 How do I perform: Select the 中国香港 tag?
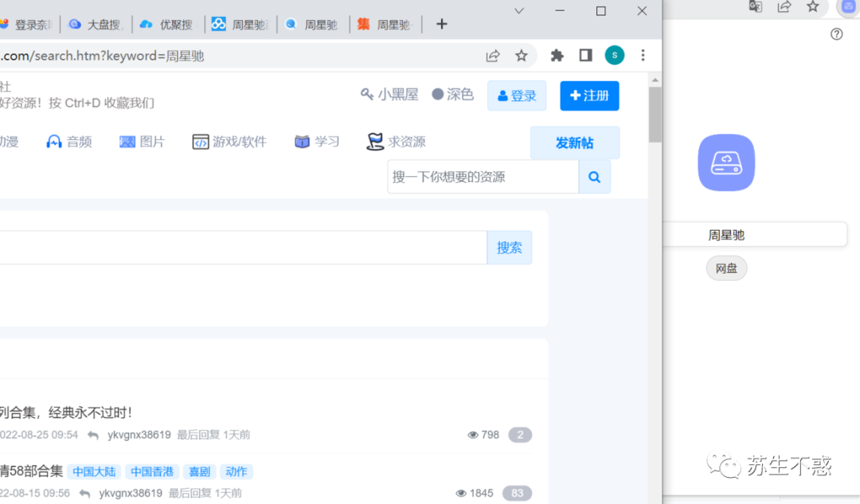click(152, 471)
